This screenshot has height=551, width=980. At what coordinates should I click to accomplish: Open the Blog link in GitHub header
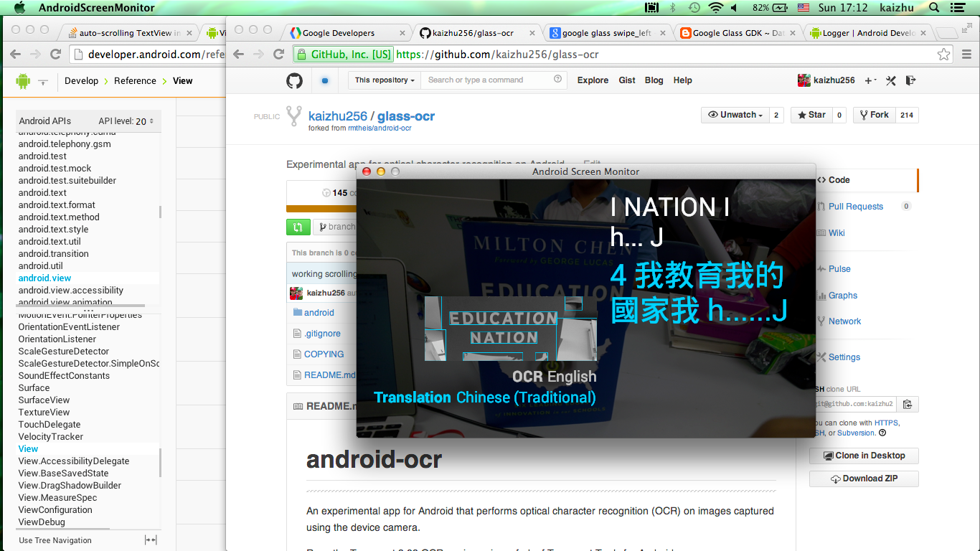654,80
